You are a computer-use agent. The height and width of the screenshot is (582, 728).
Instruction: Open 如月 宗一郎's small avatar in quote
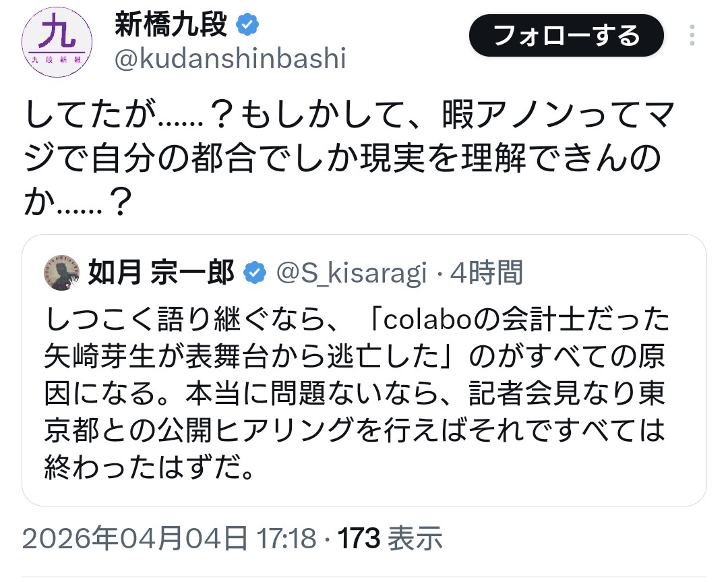point(62,273)
